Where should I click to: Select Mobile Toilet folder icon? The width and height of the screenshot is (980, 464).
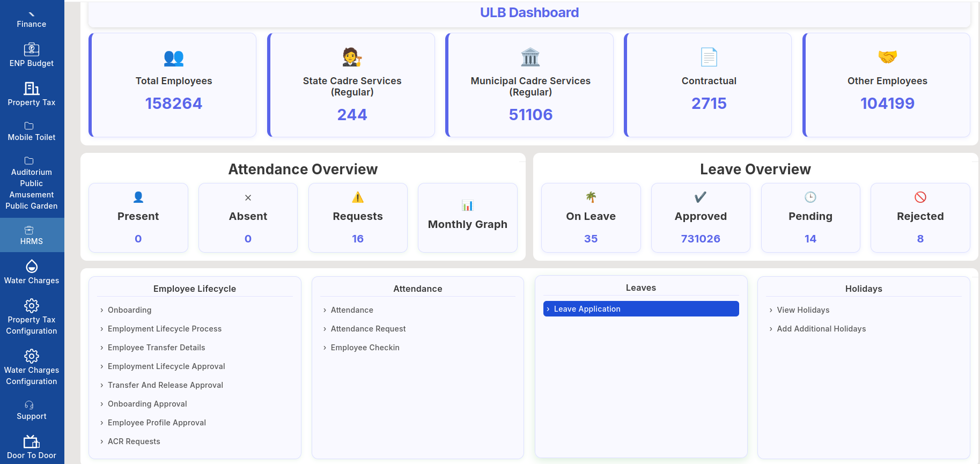click(x=29, y=126)
